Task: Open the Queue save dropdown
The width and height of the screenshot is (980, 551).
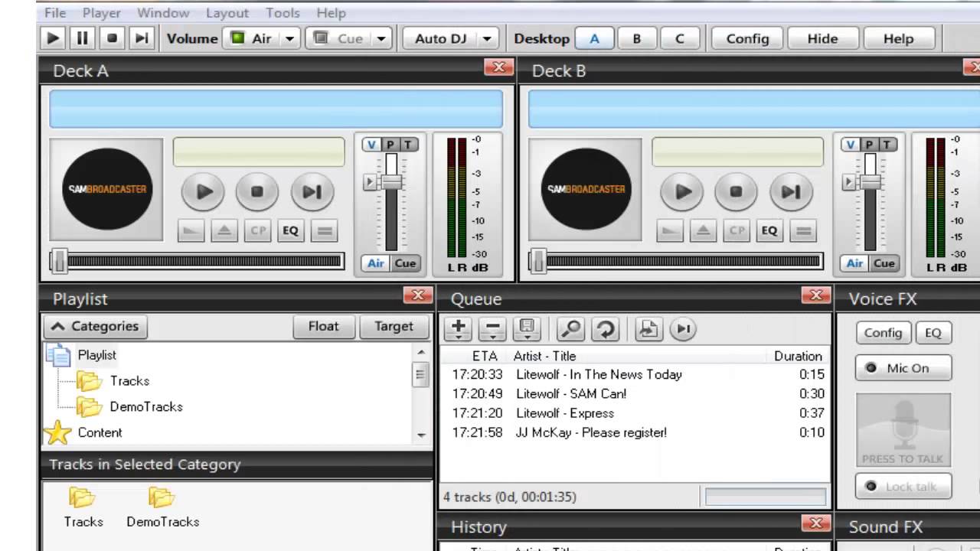Action: click(527, 329)
